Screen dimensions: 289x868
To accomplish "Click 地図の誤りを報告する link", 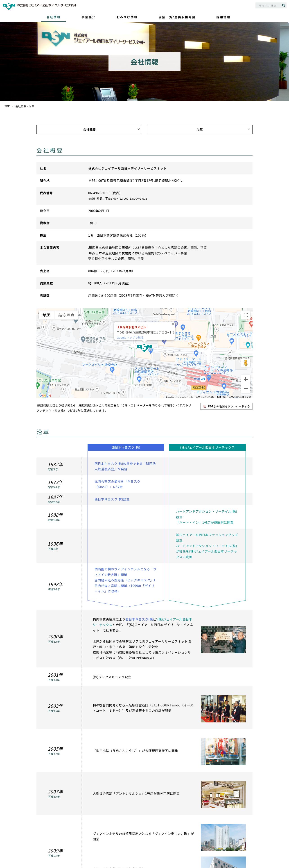I will (x=240, y=397).
